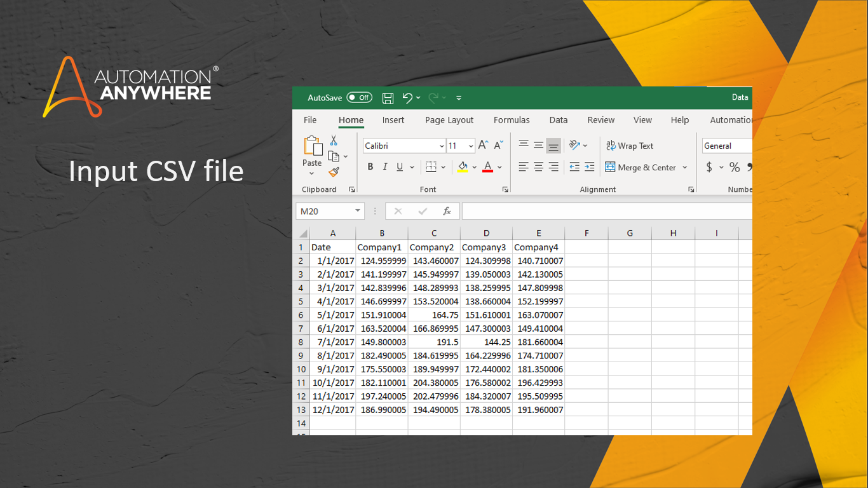The height and width of the screenshot is (488, 868).
Task: Toggle italic formatting
Action: coord(385,167)
